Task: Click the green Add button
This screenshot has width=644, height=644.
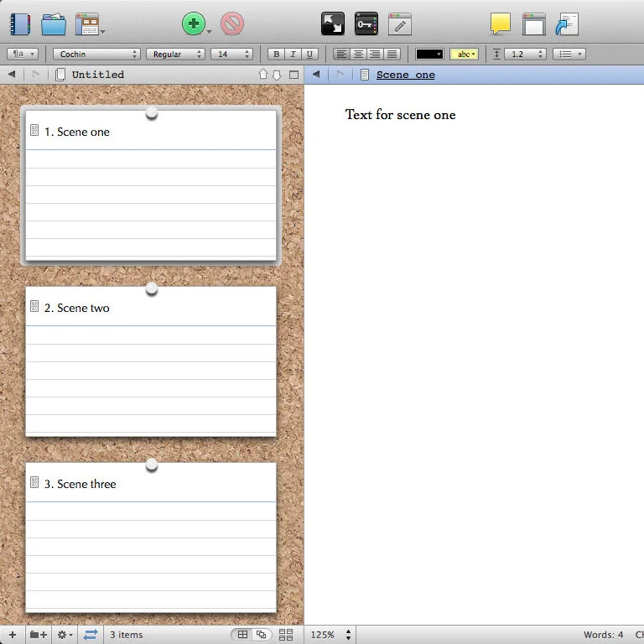Action: [x=194, y=23]
